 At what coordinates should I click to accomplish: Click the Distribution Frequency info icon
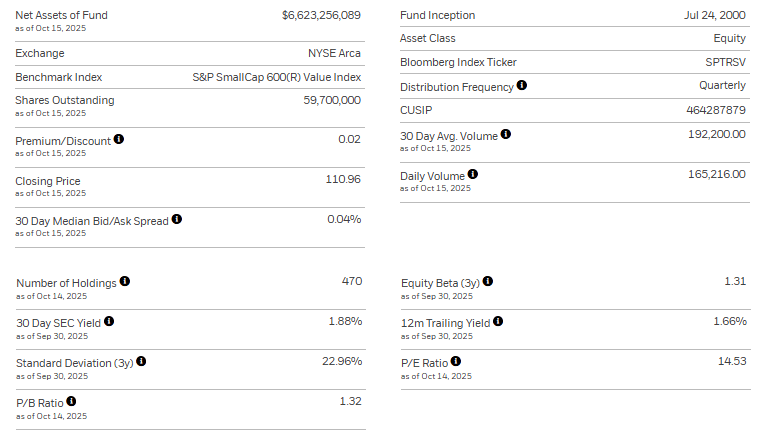pyautogui.click(x=521, y=86)
